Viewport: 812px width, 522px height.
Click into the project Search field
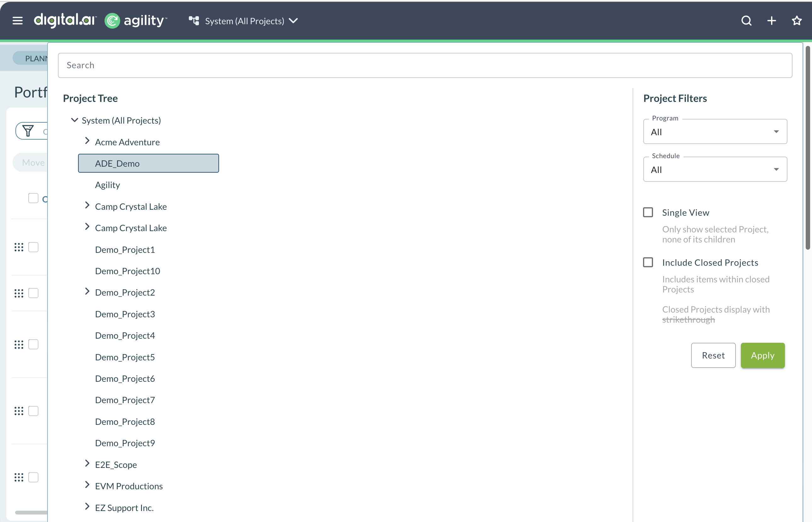[425, 65]
